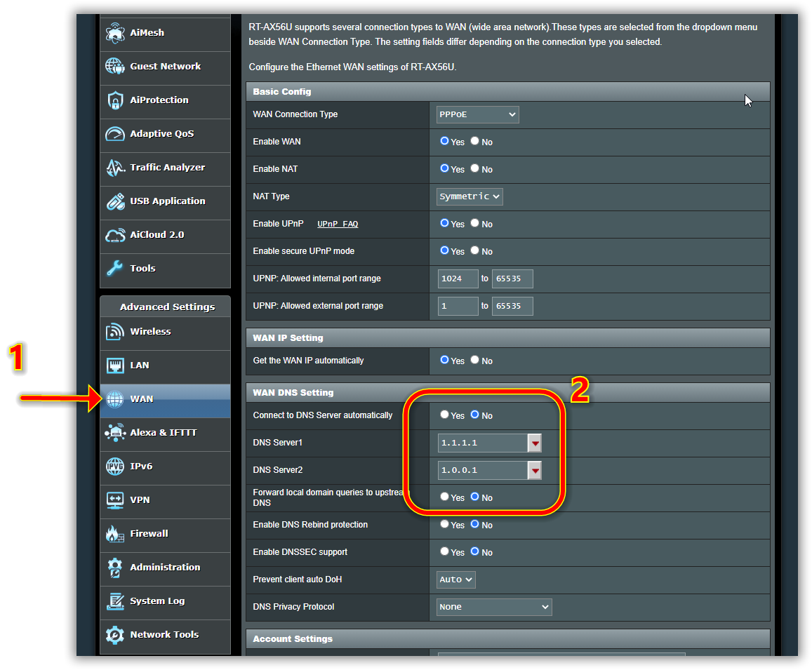Open the Network Tools gear icon
This screenshot has width=812, height=670.
(x=115, y=635)
